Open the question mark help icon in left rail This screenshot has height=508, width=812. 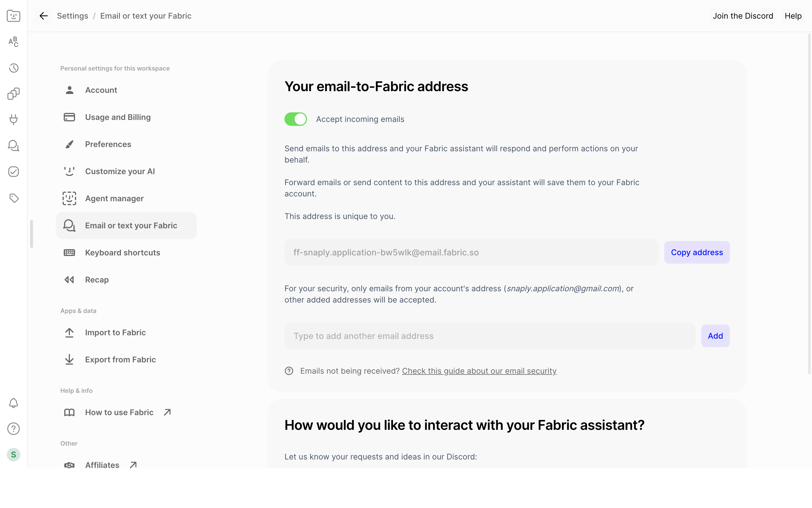click(14, 429)
